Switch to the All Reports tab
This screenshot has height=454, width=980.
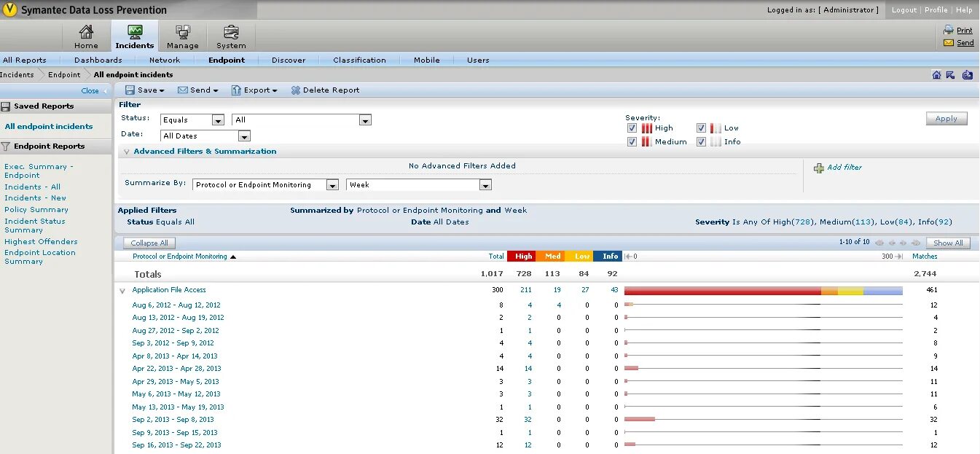[x=25, y=60]
